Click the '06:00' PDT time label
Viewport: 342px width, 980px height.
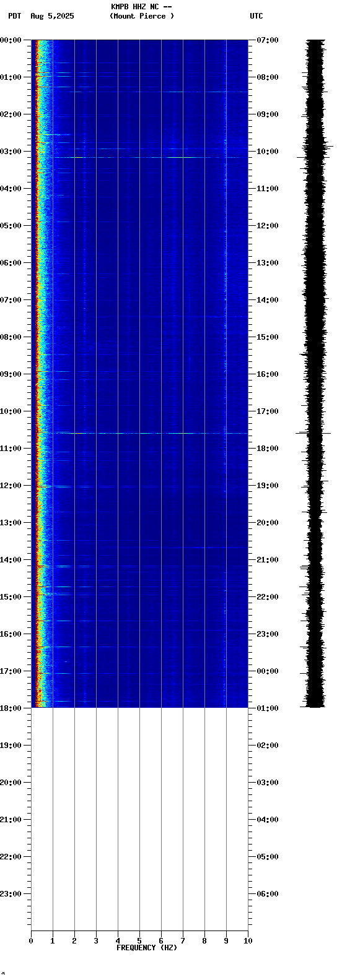click(x=11, y=263)
